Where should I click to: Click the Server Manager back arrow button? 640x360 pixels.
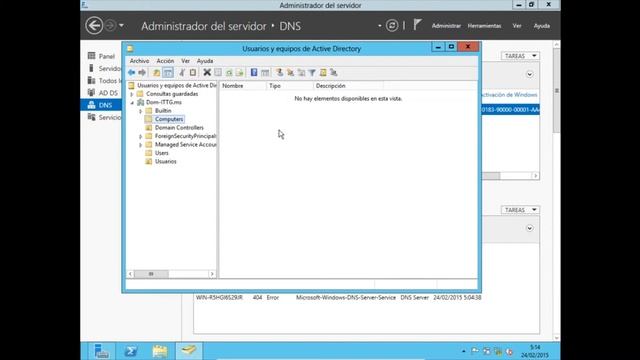click(94, 26)
